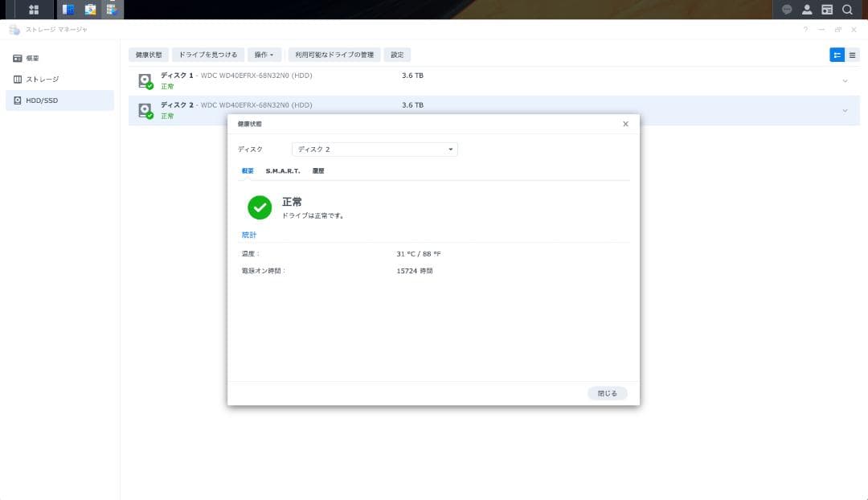Maximize the Storage Manager window
This screenshot has height=500, width=868.
(837, 30)
